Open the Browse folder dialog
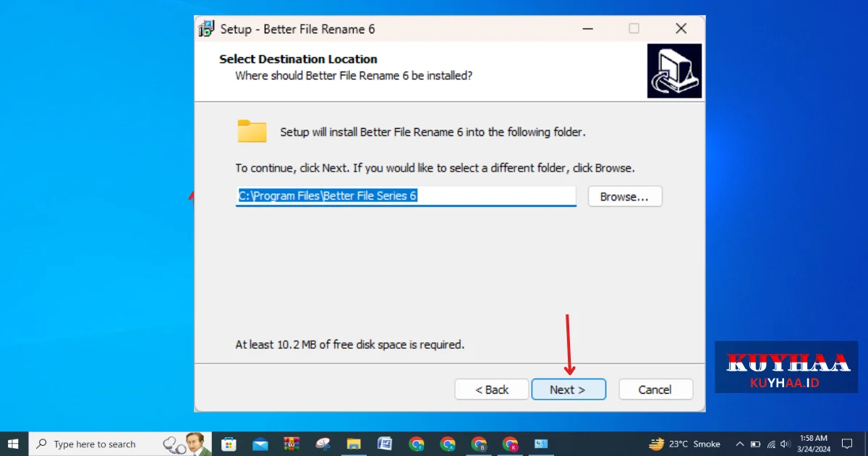 (624, 196)
